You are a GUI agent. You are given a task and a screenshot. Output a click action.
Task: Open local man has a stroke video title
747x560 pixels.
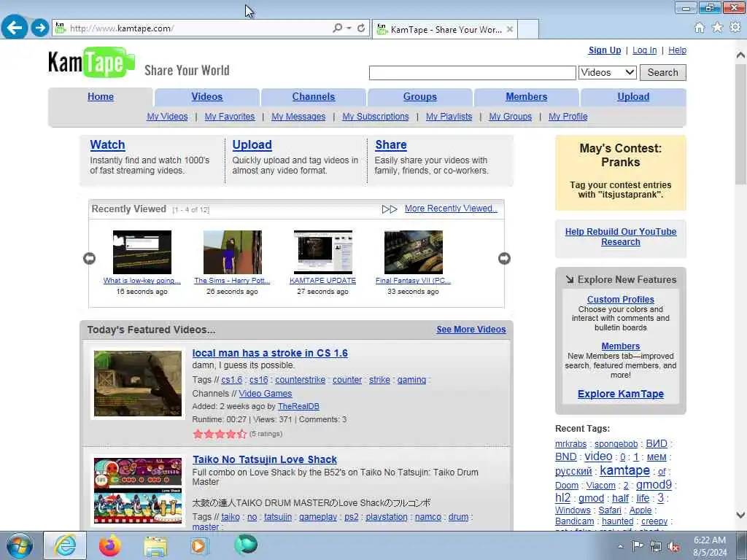(x=270, y=354)
